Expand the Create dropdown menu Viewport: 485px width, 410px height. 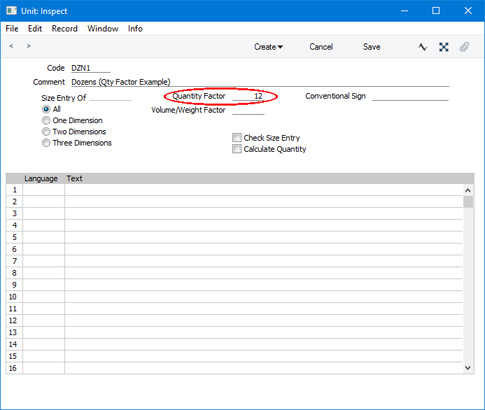pyautogui.click(x=268, y=47)
